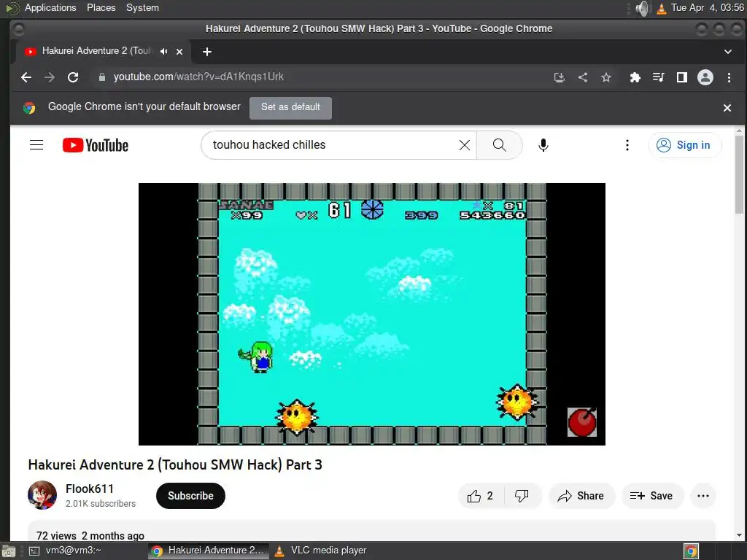
Task: Expand the tab search chevron
Action: click(727, 52)
